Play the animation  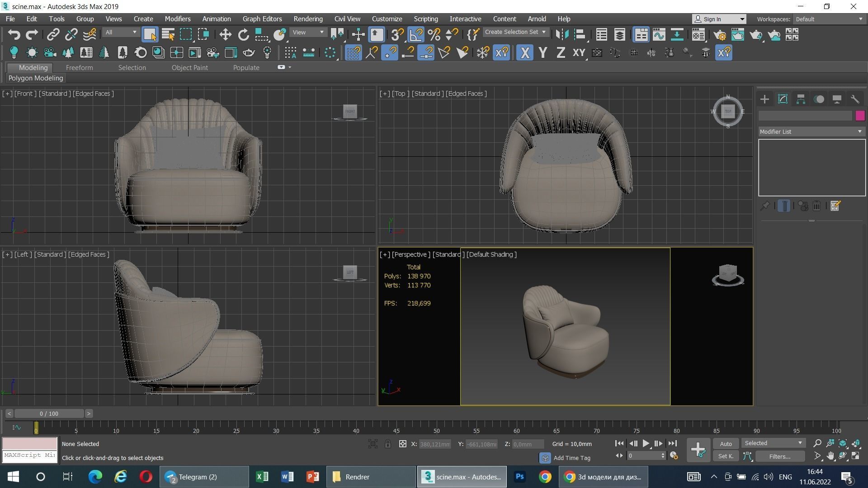click(646, 444)
